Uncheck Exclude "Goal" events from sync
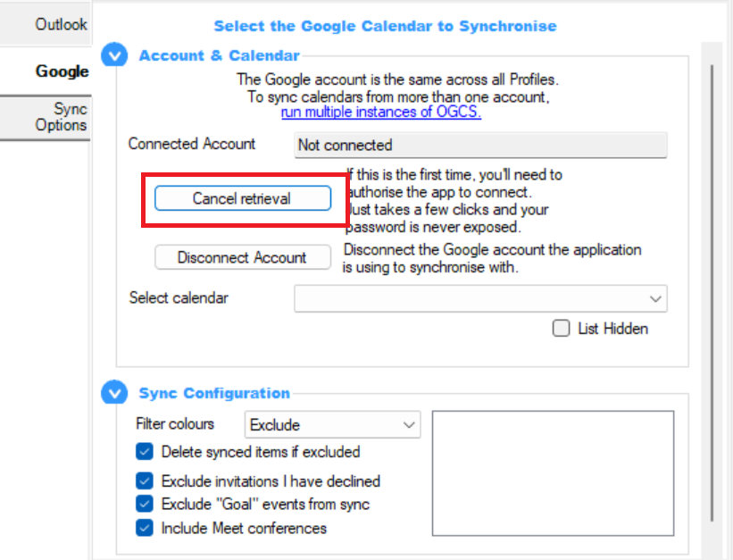The image size is (733, 560). click(x=145, y=504)
